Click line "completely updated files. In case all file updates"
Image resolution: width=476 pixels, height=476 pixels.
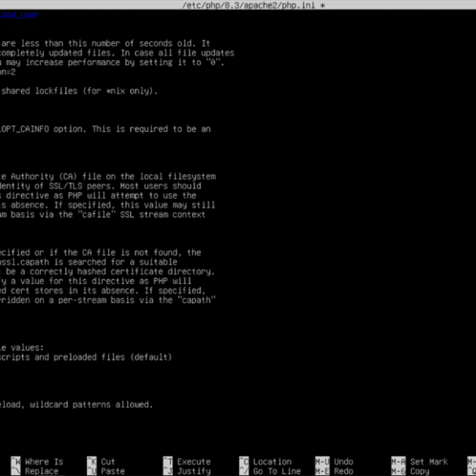pyautogui.click(x=117, y=53)
